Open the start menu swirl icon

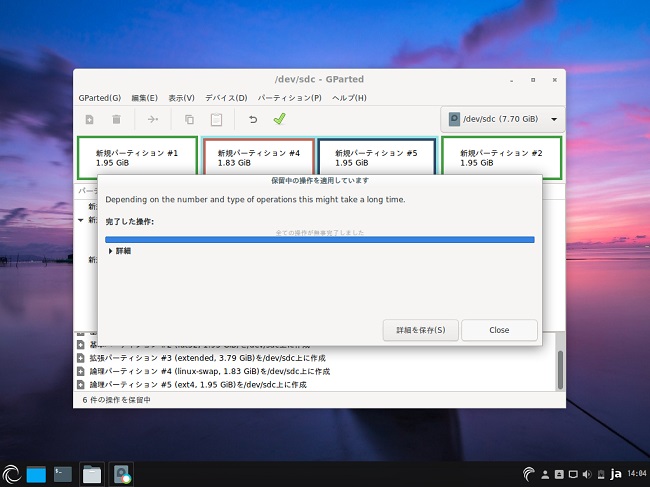tap(11, 474)
